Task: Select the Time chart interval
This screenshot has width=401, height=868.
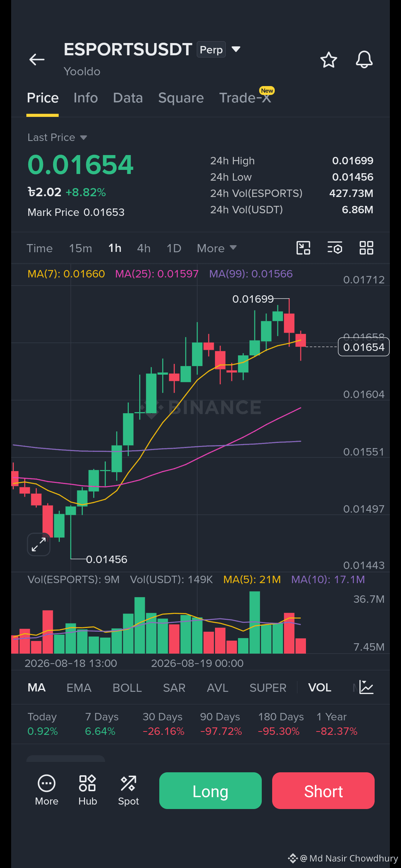Action: coord(40,248)
